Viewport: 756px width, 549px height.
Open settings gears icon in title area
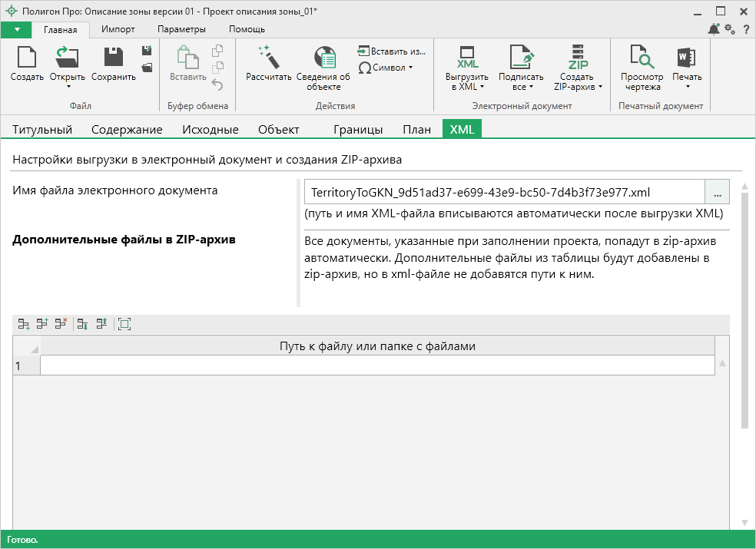pos(730,29)
